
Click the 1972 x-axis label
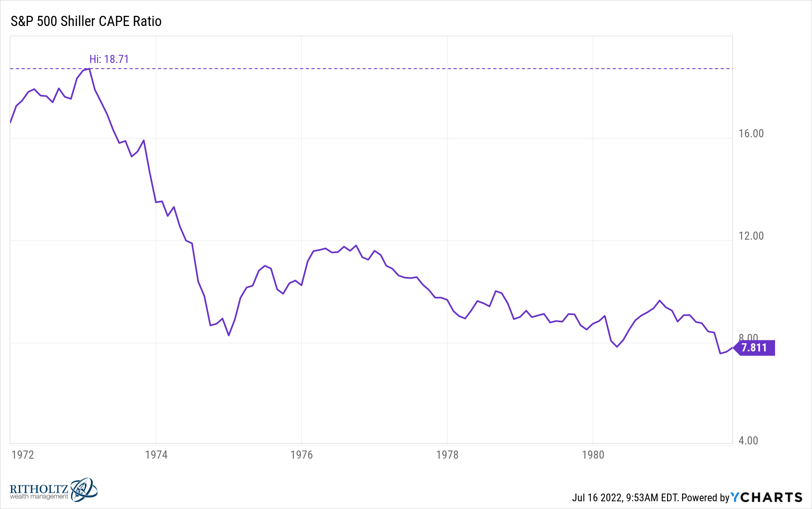23,455
